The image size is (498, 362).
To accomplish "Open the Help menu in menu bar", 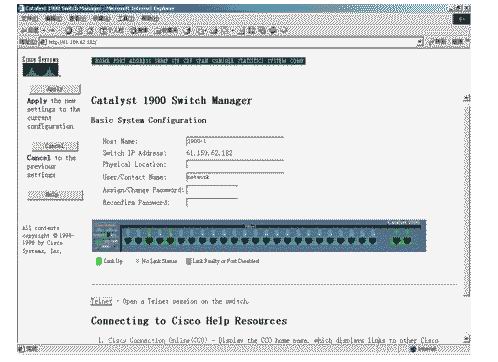I will coord(150,18).
